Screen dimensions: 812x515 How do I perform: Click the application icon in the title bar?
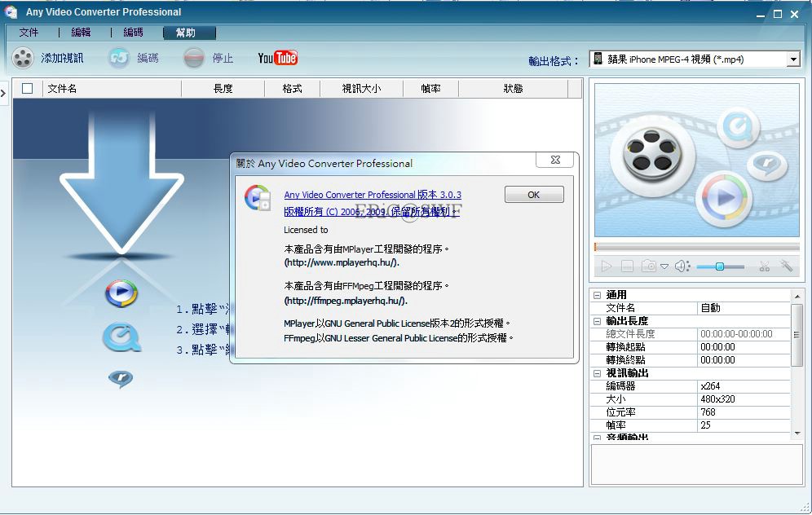coord(11,12)
